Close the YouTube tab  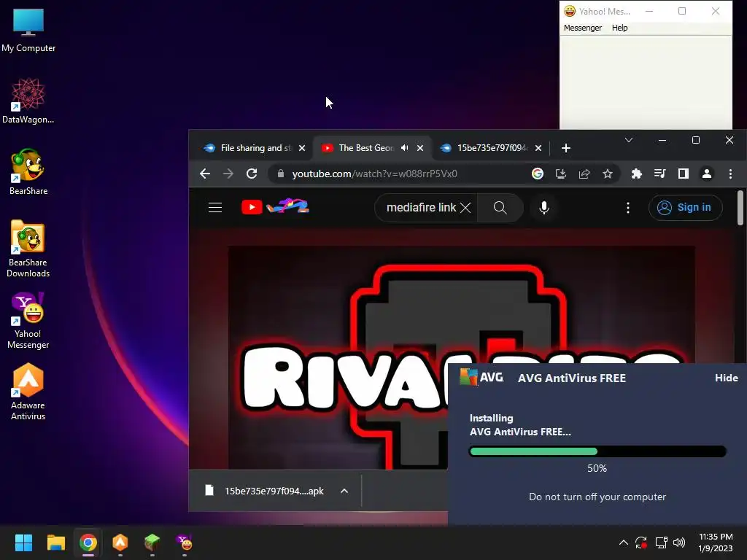[420, 148]
